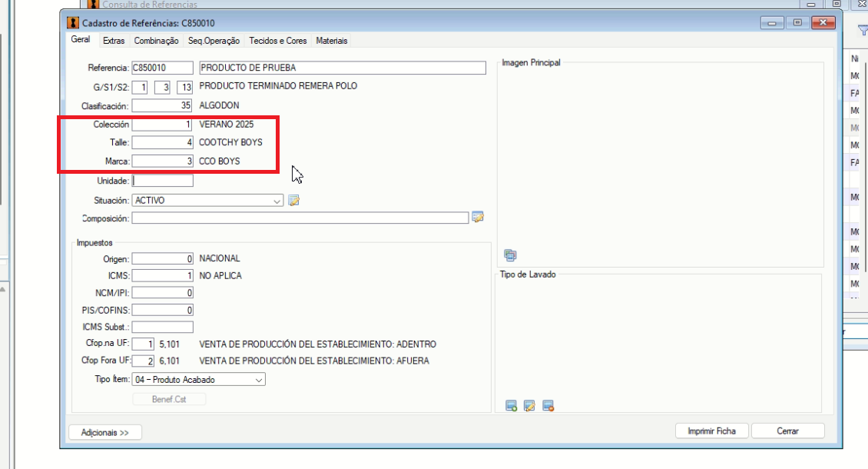Click the PRODUCTO DE PRUEBA description field
868x469 pixels.
coord(342,68)
